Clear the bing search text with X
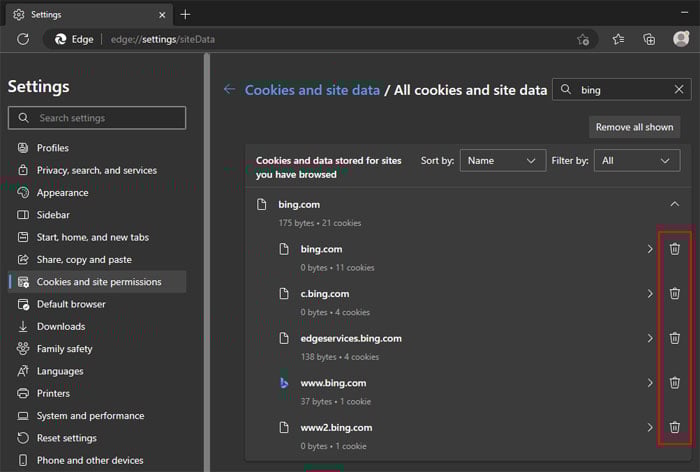 (x=680, y=90)
